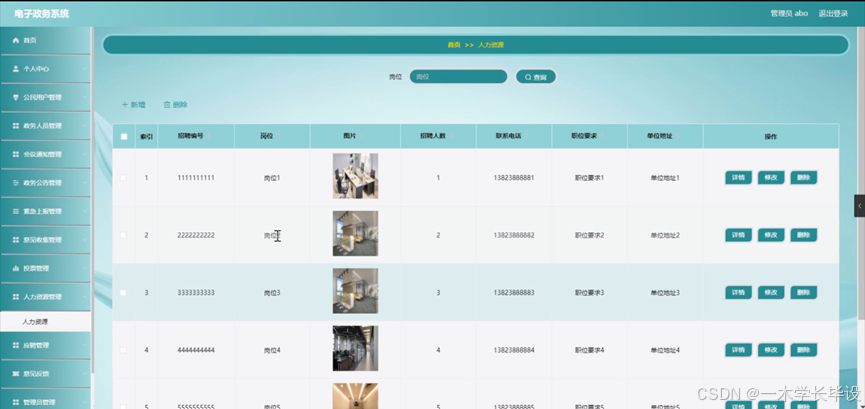Check the checkbox for row 4444444444
The image size is (865, 409).
124,350
